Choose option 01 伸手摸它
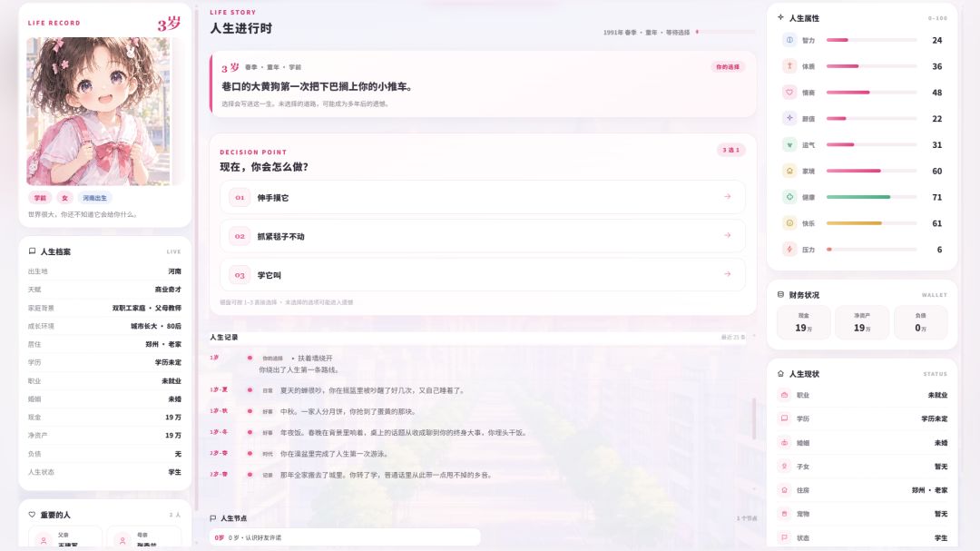Viewport: 980px width, 551px height. 482,197
